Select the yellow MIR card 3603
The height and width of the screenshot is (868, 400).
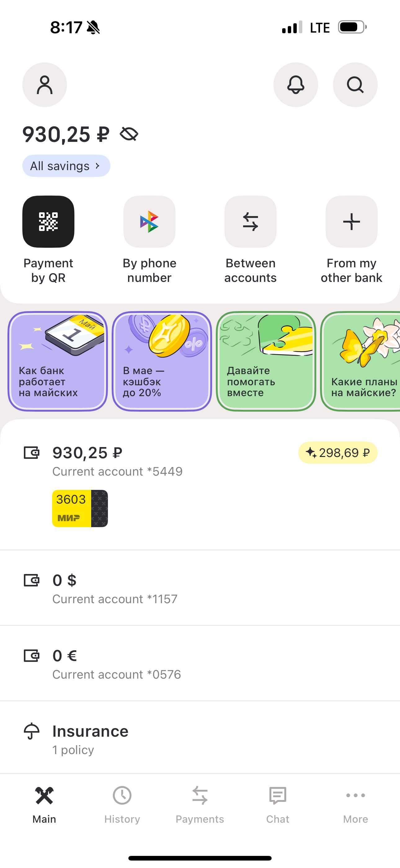click(80, 509)
